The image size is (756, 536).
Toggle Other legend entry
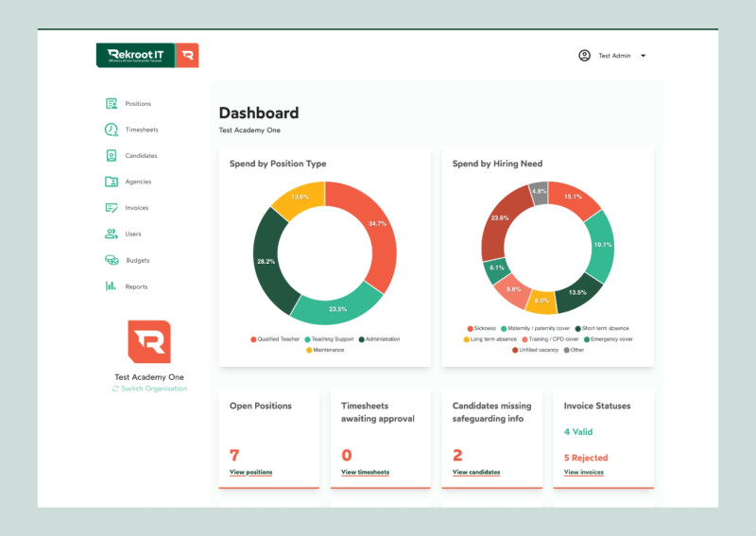coord(574,350)
